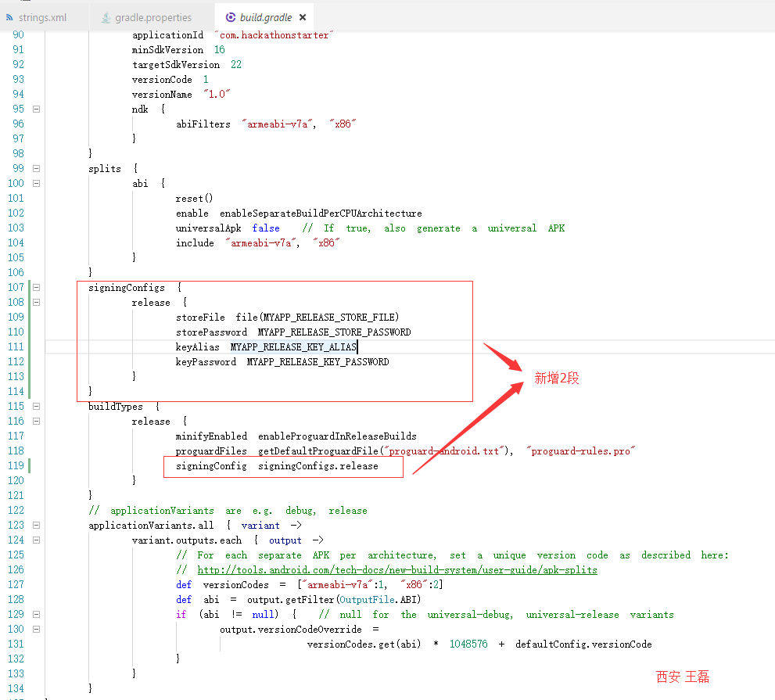Collapse the buildTypes block on line 115
Image resolution: width=775 pixels, height=700 pixels.
tap(36, 407)
